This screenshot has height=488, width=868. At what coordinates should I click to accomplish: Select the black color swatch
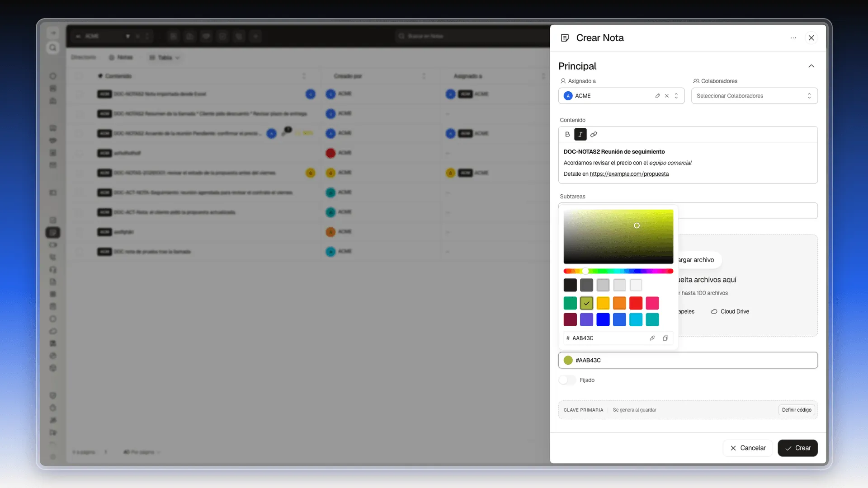coord(570,285)
